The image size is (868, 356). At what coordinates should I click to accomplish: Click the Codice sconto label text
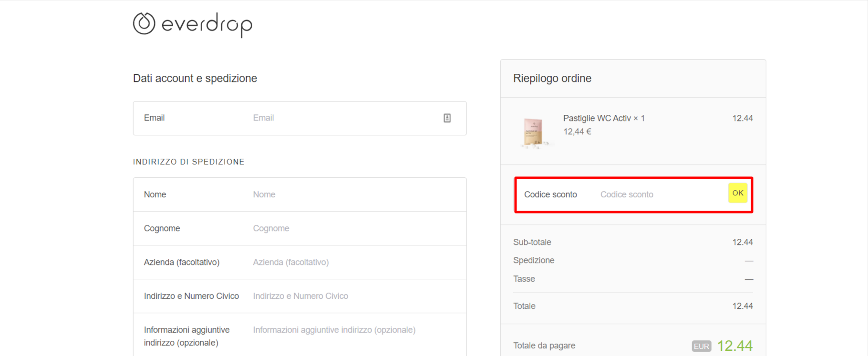tap(550, 194)
